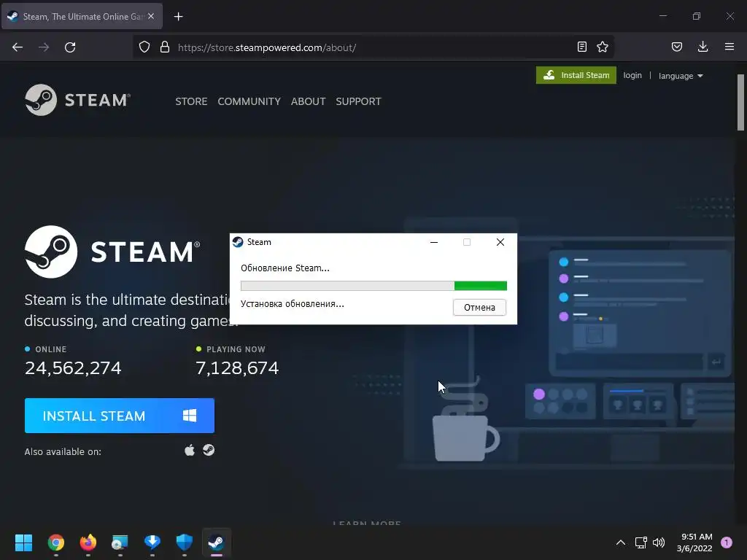Select the SteamOS download icon
This screenshot has width=747, height=560.
coord(209,450)
